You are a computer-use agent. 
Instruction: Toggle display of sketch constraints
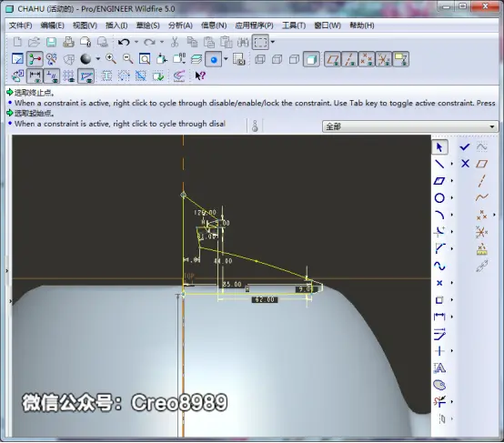point(52,76)
